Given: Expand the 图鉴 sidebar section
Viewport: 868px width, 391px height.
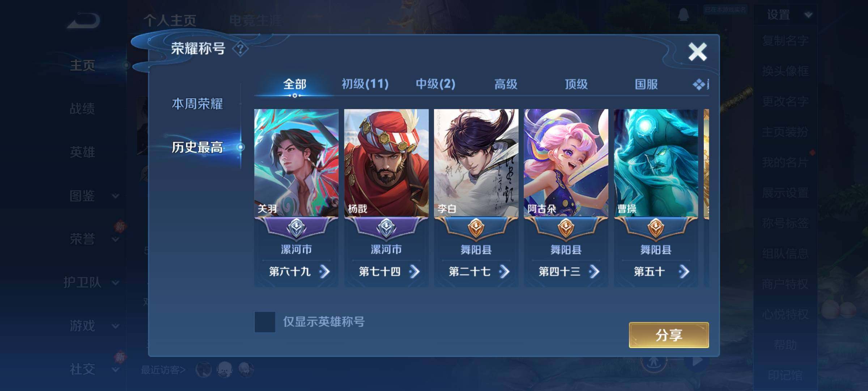Looking at the screenshot, I should pos(92,196).
